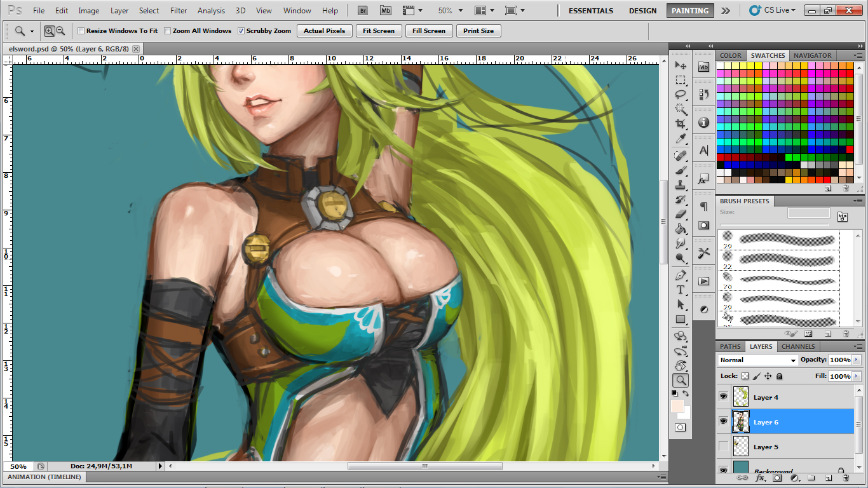This screenshot has height=488, width=868.
Task: Open the layer Opacity slider arrow
Action: [x=857, y=360]
